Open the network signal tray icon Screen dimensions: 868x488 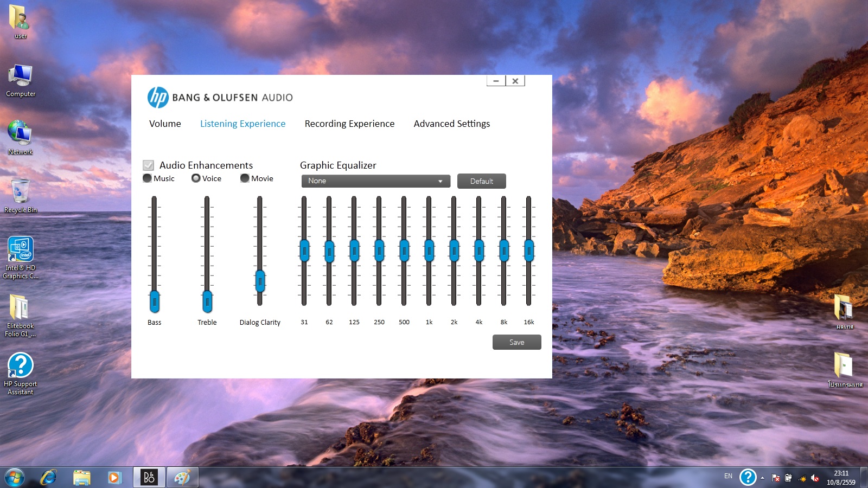pos(802,478)
